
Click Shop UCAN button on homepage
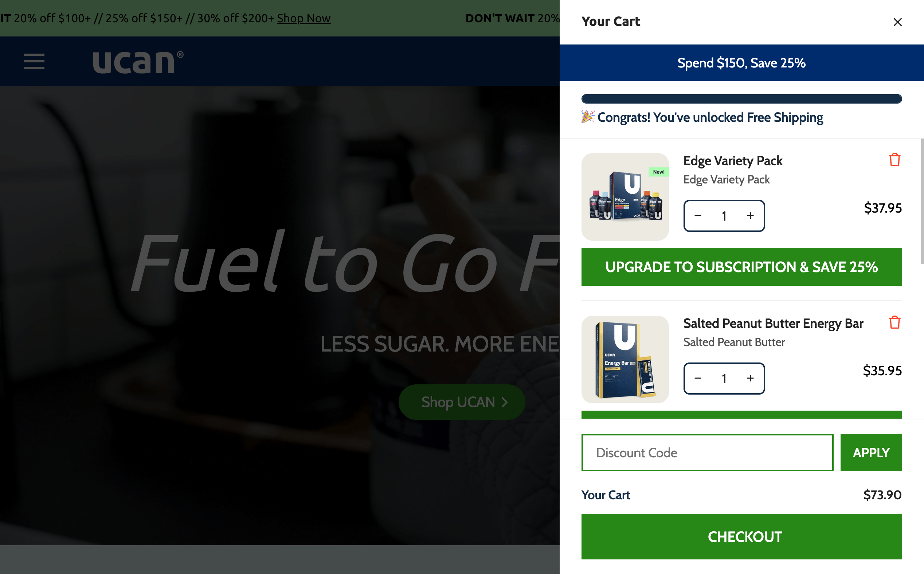462,401
